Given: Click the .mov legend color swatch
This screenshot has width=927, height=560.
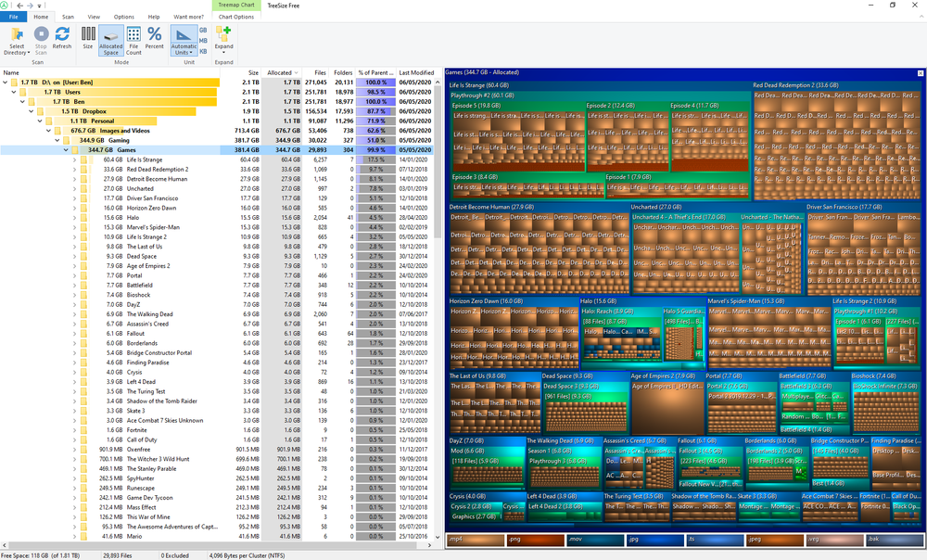Looking at the screenshot, I should coord(595,540).
